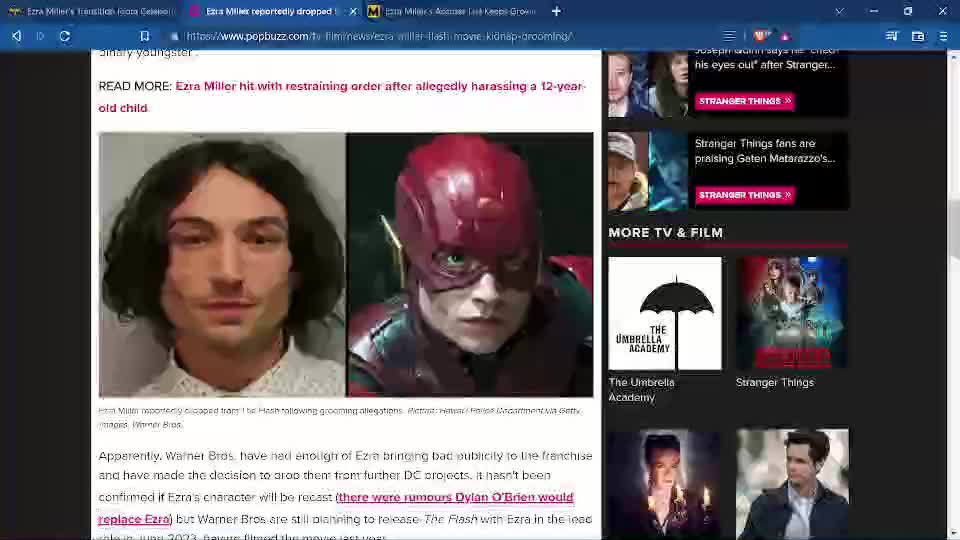Open the browser main menu
Viewport: 960px width, 540px height.
pyautogui.click(x=943, y=36)
